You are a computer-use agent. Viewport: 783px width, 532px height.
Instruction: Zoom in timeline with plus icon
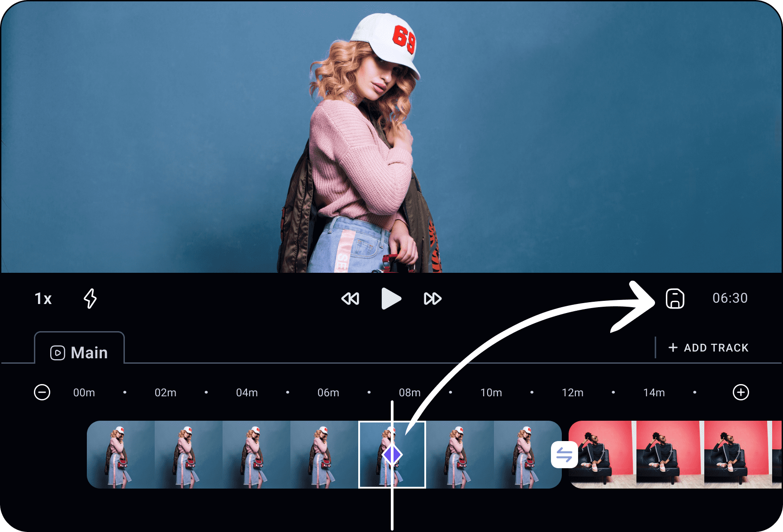(x=740, y=392)
